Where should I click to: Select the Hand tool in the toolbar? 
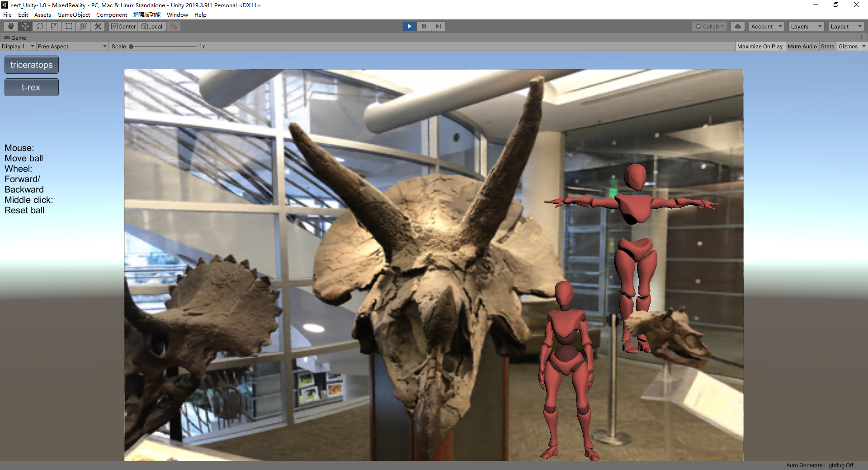[10, 26]
